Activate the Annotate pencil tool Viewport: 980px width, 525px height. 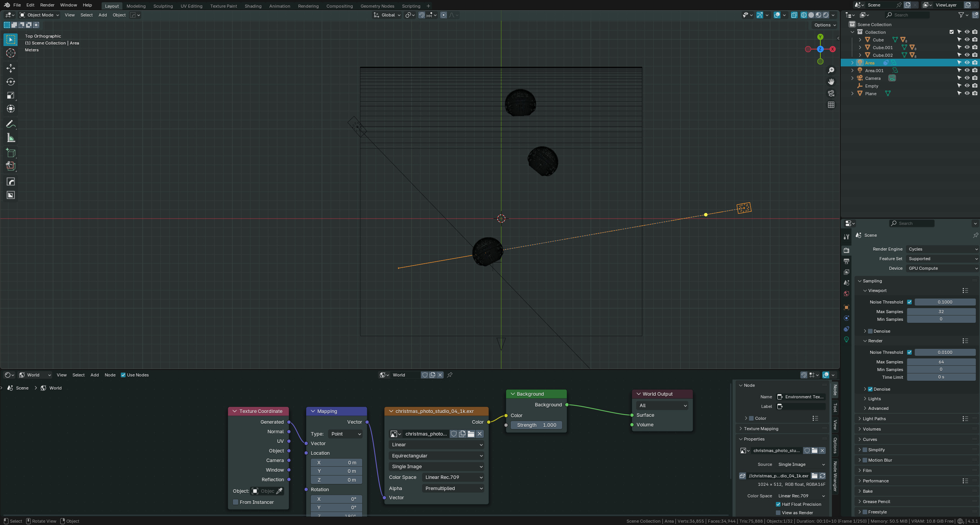[x=11, y=124]
